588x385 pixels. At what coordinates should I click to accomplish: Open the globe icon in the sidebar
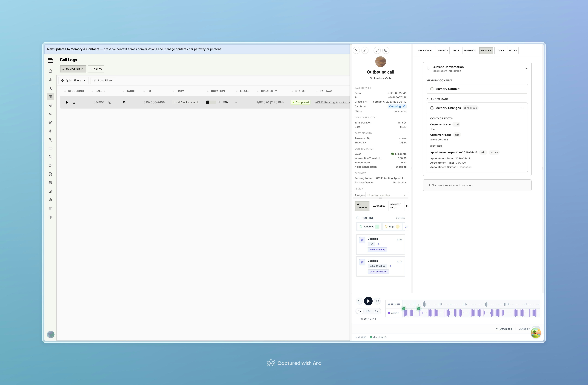pyautogui.click(x=50, y=183)
